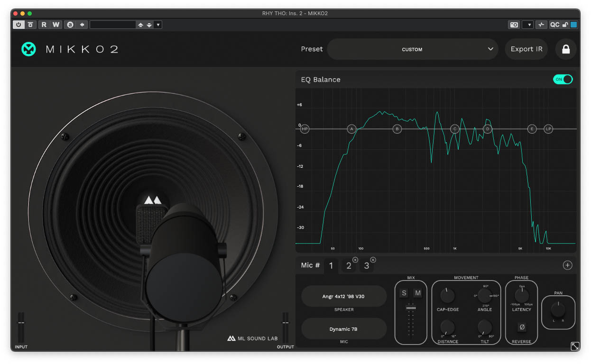Click the QC quick controls icon
This screenshot has height=364, width=591.
click(554, 24)
